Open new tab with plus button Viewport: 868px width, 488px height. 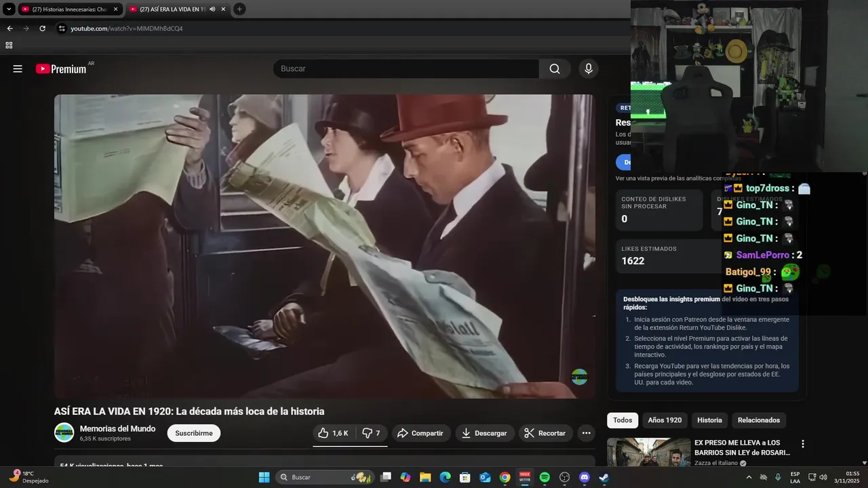[239, 9]
